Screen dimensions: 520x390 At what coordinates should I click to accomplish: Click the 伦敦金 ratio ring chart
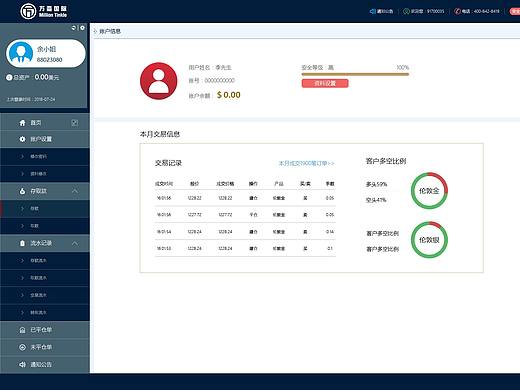429,191
